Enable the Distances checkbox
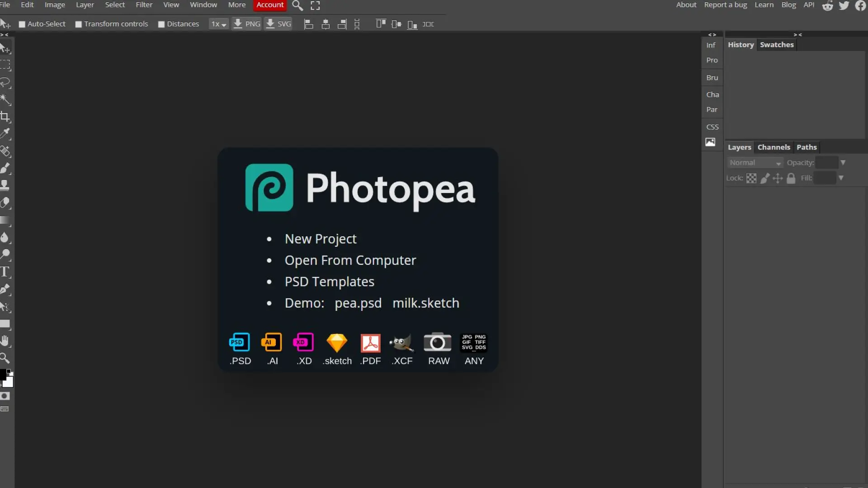 coord(161,24)
